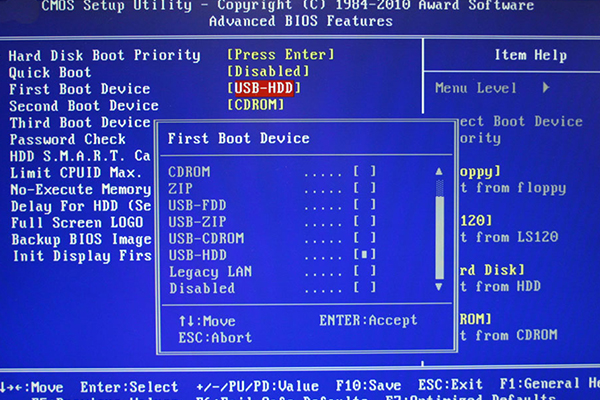
Task: Select the USB-CDROM option bracket
Action: coord(365,238)
